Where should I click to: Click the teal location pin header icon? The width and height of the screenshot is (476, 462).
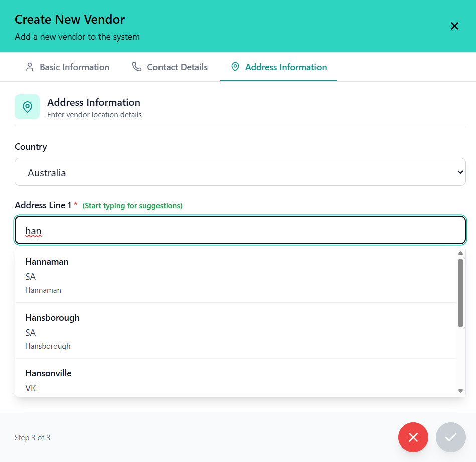pyautogui.click(x=27, y=106)
